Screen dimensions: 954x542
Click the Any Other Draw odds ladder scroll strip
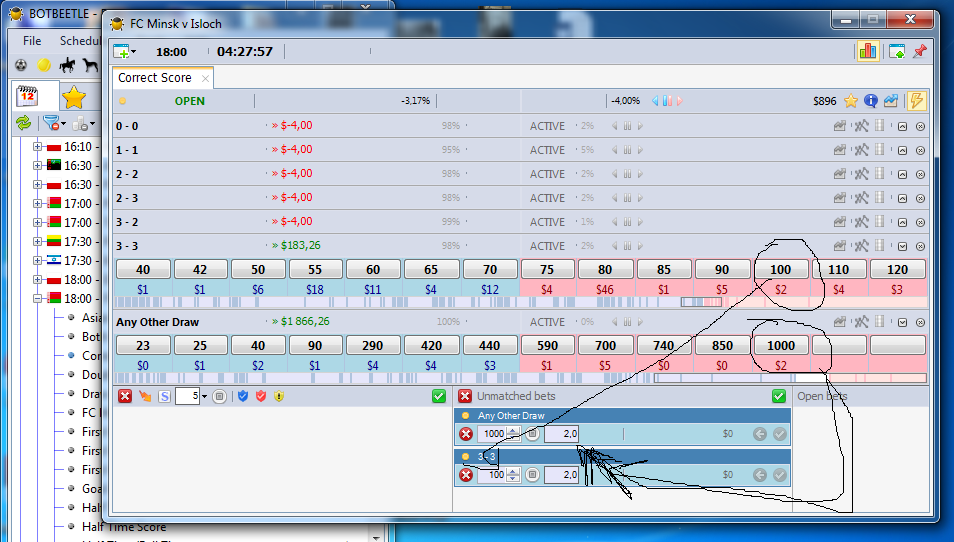pyautogui.click(x=521, y=378)
